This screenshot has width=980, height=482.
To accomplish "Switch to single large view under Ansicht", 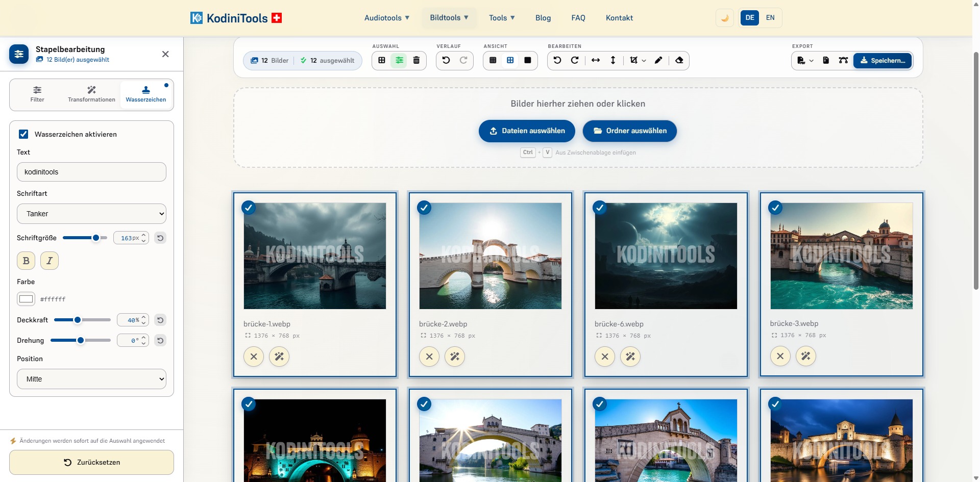I will pyautogui.click(x=528, y=60).
